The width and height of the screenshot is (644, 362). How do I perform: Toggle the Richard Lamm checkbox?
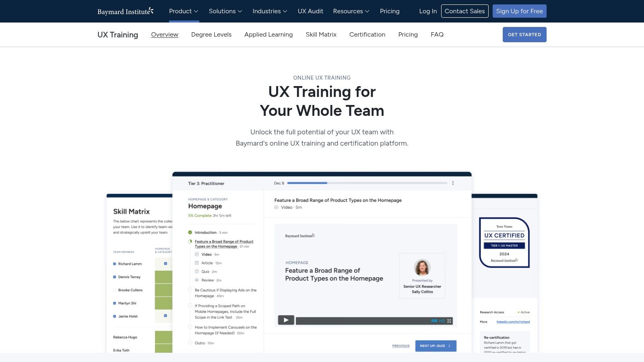tap(115, 264)
